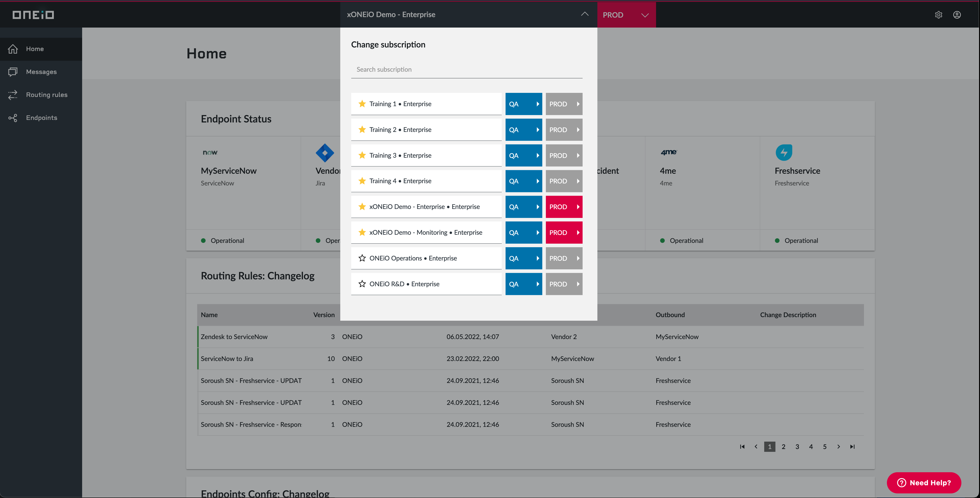Go to last changelog page
Image resolution: width=980 pixels, height=498 pixels.
coord(852,446)
